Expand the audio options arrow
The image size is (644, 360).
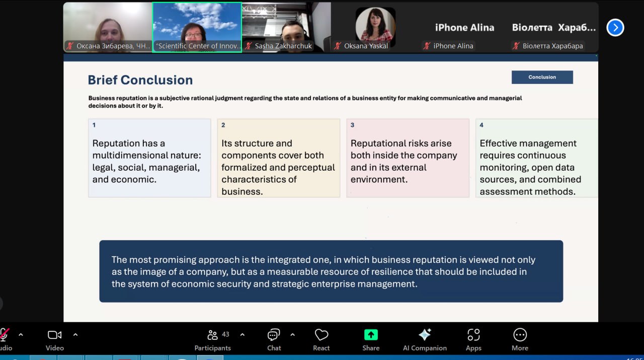21,334
